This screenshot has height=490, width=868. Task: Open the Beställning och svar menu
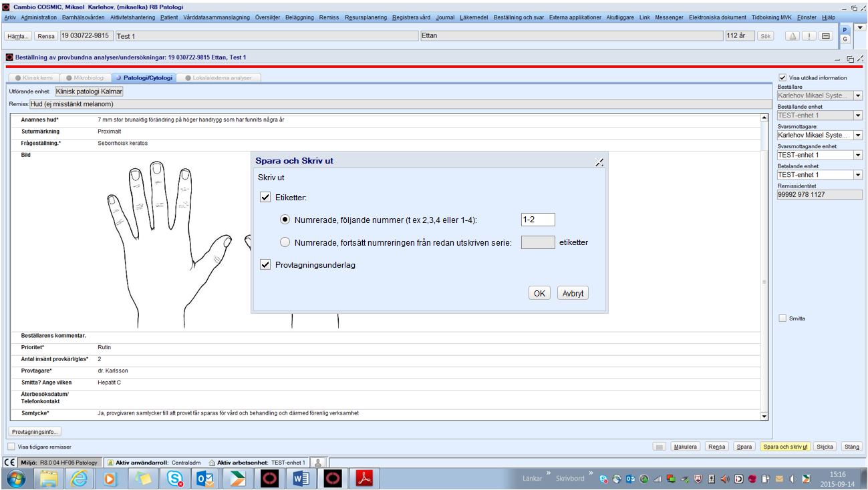[519, 17]
